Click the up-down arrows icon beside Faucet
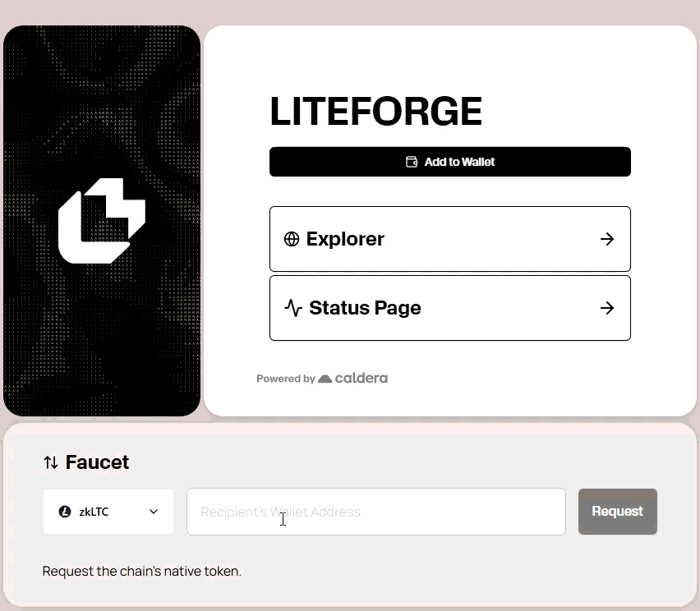Screen dimensions: 700x611 (x=51, y=462)
